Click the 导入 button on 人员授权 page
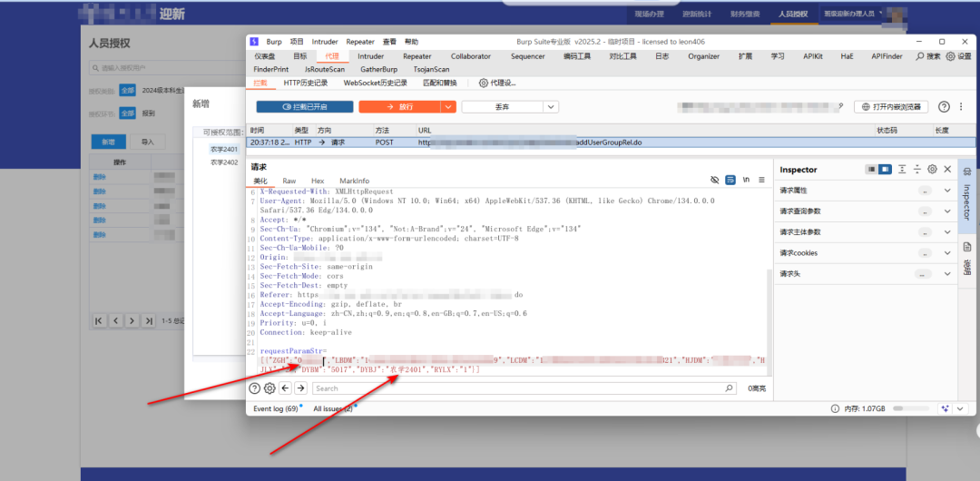 coord(148,142)
